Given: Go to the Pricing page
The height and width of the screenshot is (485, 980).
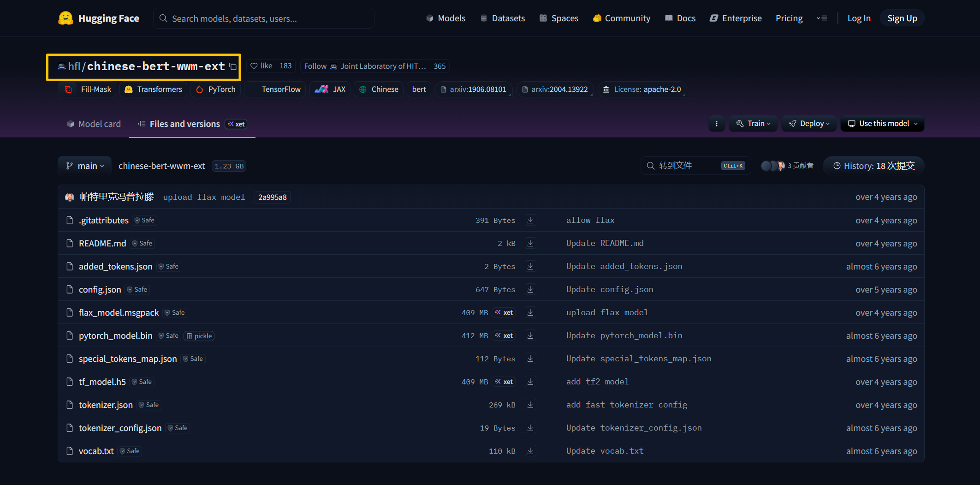Looking at the screenshot, I should 789,18.
